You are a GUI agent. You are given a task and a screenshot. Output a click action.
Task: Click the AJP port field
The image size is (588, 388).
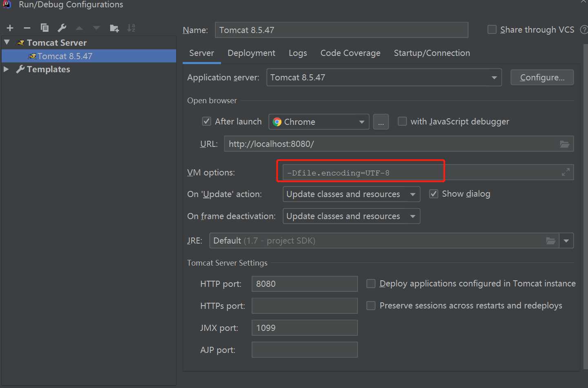click(305, 350)
